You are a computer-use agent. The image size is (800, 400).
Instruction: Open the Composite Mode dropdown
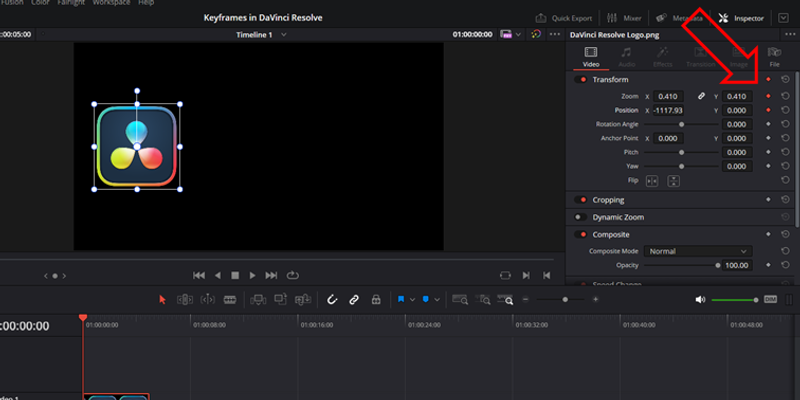coord(698,251)
